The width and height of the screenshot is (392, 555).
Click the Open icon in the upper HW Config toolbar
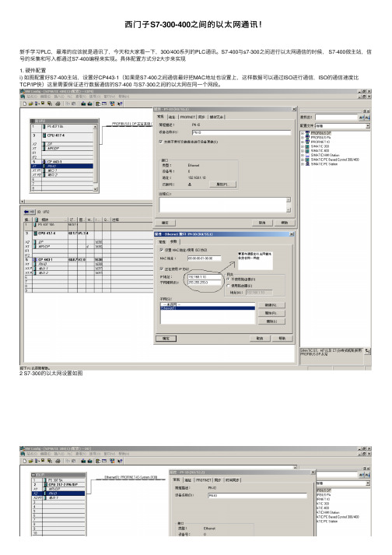pyautogui.click(x=31, y=104)
